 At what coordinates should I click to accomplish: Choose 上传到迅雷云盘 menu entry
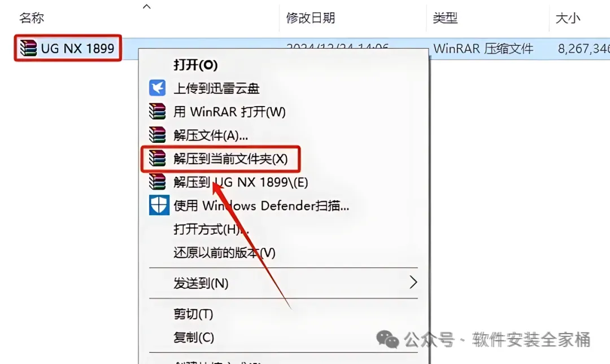(216, 88)
